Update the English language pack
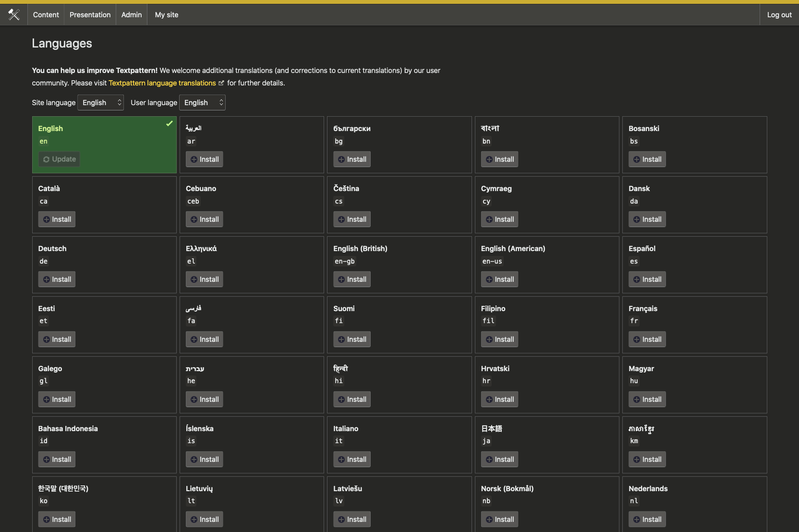 point(59,159)
